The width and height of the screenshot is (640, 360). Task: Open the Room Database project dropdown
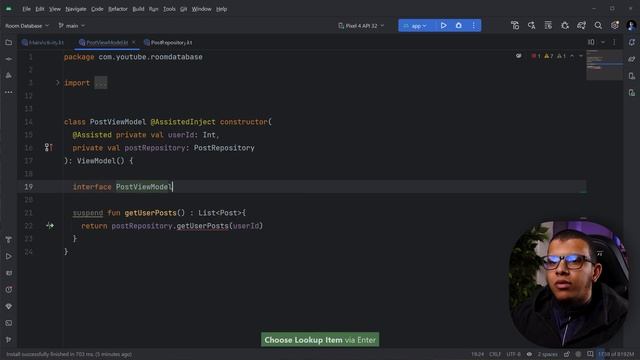point(27,26)
